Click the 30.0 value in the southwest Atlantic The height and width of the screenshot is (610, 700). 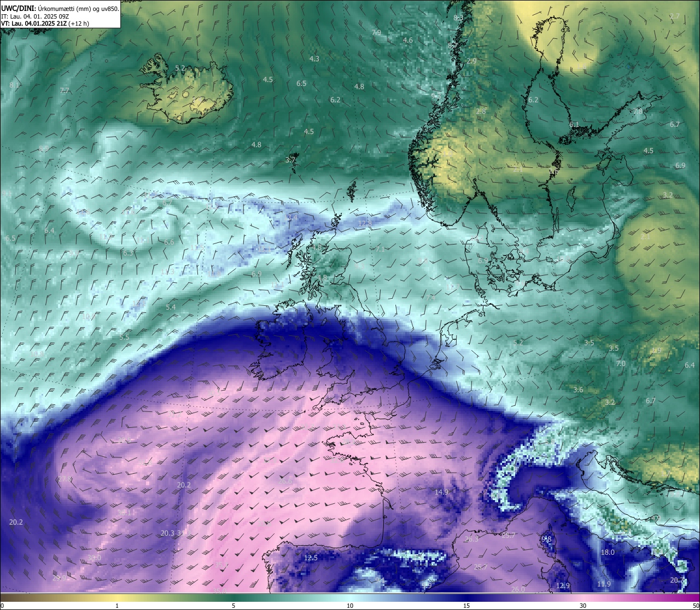[94, 558]
